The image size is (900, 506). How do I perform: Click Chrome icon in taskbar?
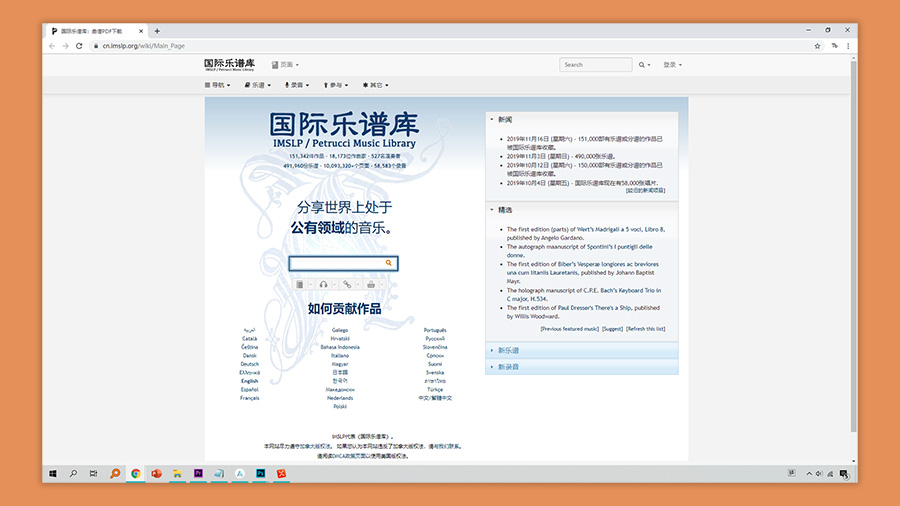(x=135, y=473)
